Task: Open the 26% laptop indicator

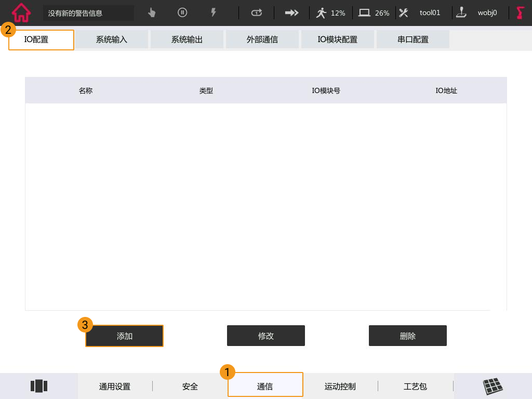Action: tap(374, 13)
